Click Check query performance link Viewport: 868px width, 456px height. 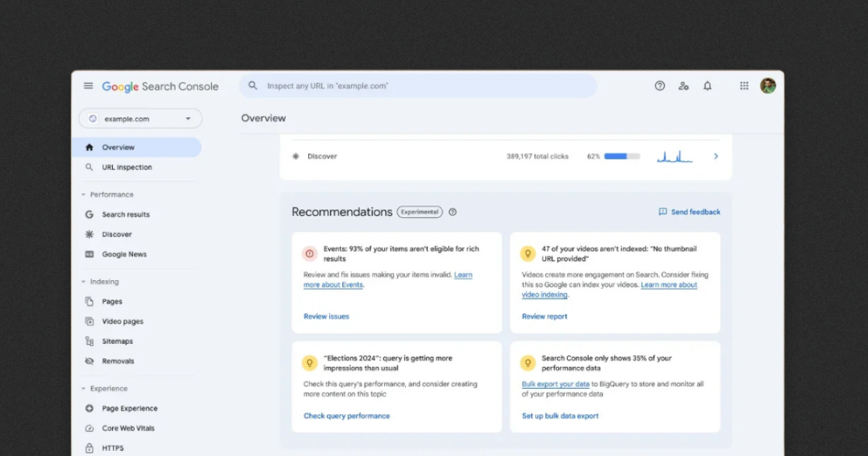(x=346, y=416)
